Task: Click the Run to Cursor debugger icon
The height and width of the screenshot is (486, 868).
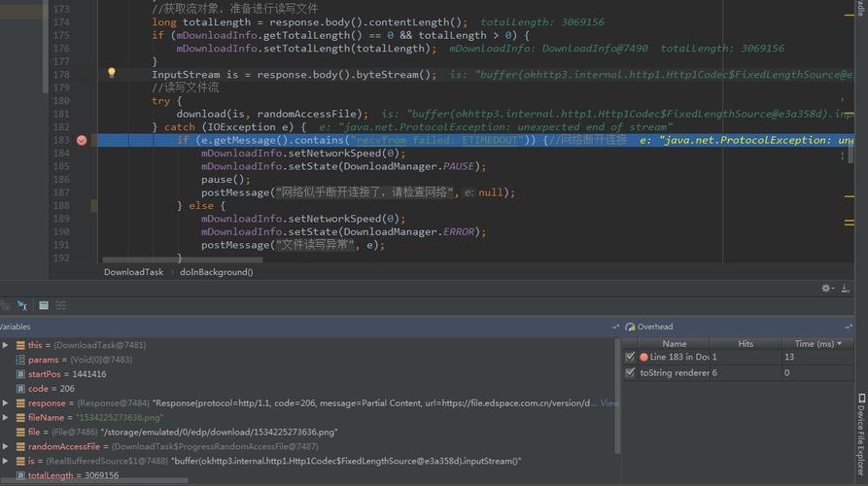Action: (22, 305)
